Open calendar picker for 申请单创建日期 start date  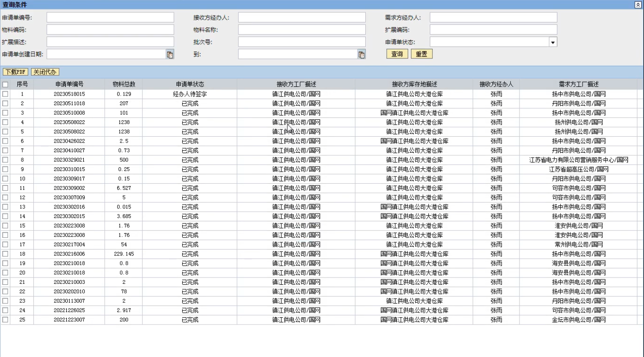(170, 54)
